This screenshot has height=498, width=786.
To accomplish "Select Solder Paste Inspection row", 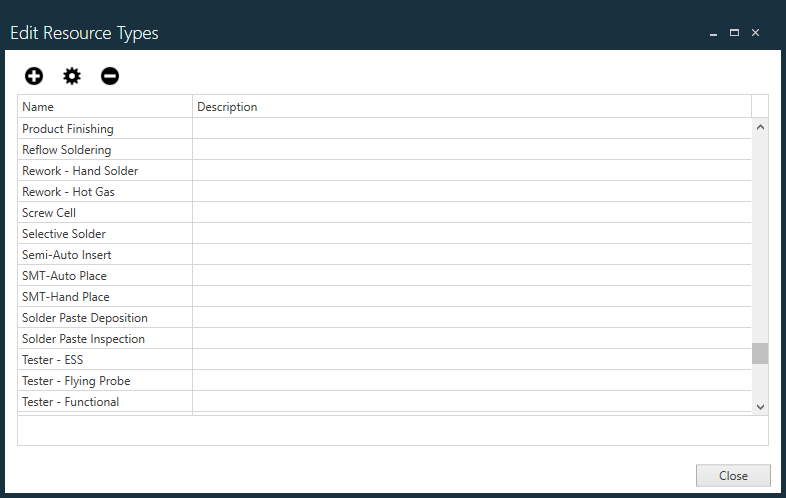I will pos(83,339).
